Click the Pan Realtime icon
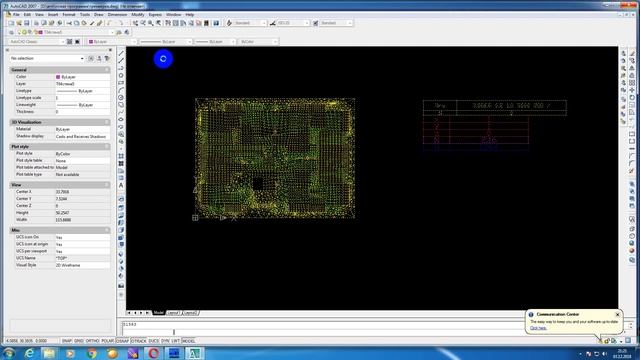 136,23
